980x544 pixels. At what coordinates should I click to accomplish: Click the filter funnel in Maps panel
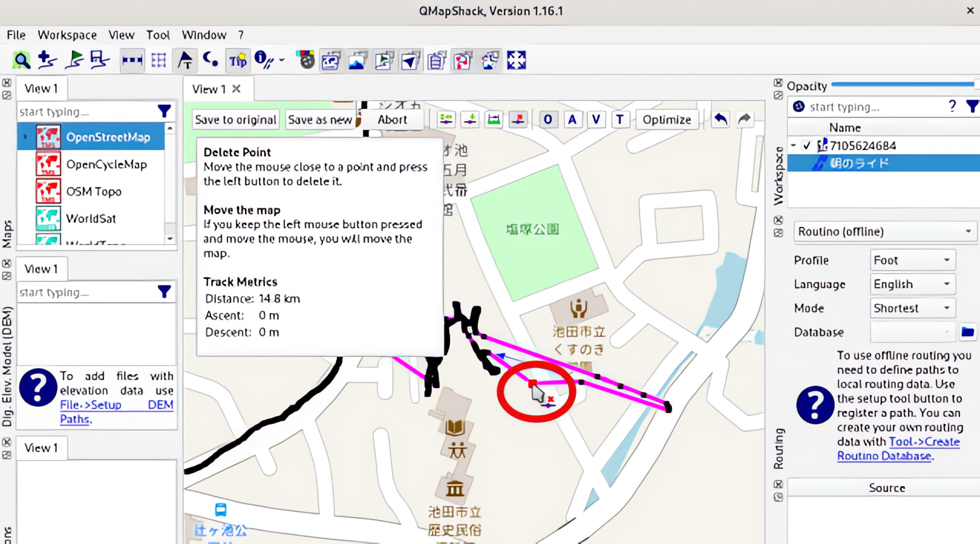point(164,111)
